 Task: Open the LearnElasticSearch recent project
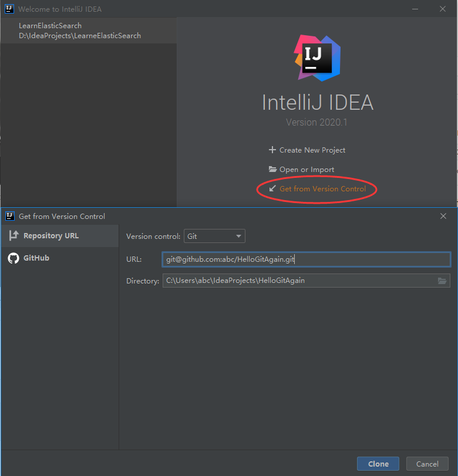(89, 31)
